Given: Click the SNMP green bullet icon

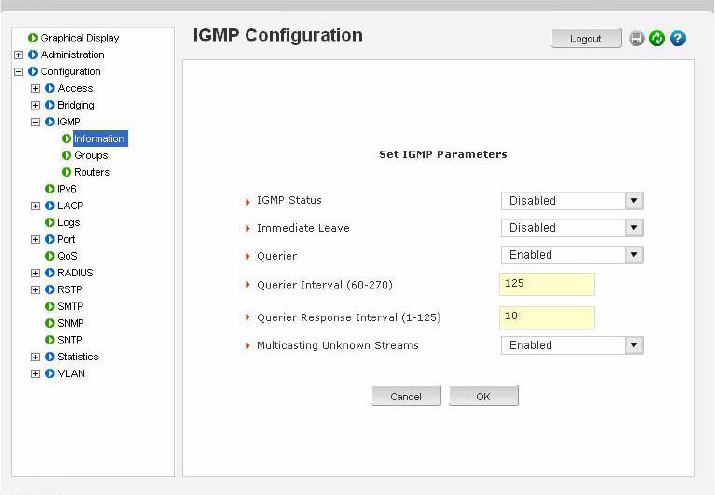Looking at the screenshot, I should 50,323.
